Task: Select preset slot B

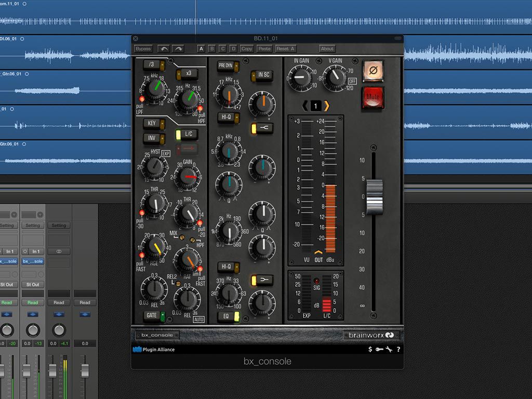Action: tap(211, 49)
